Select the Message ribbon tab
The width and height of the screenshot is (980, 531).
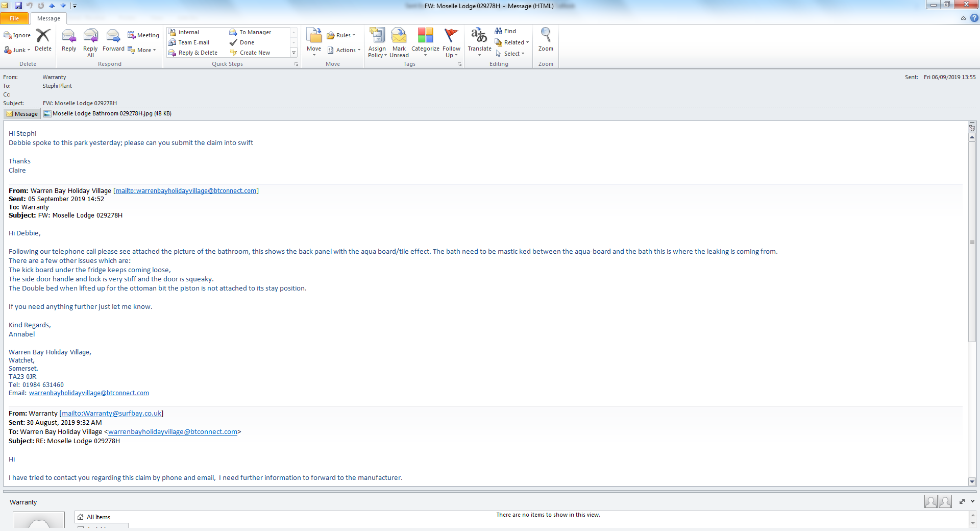point(48,18)
